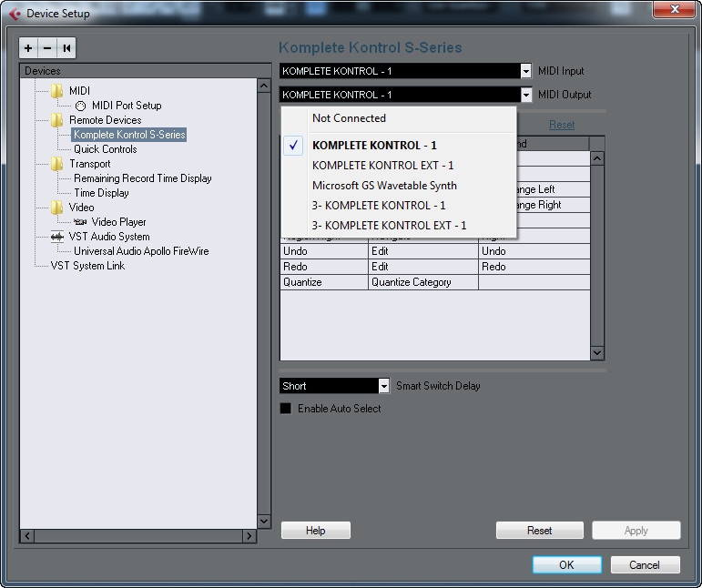Select Universal Audio Apollo FireWire item
Viewport: 702px width, 588px height.
coord(141,251)
